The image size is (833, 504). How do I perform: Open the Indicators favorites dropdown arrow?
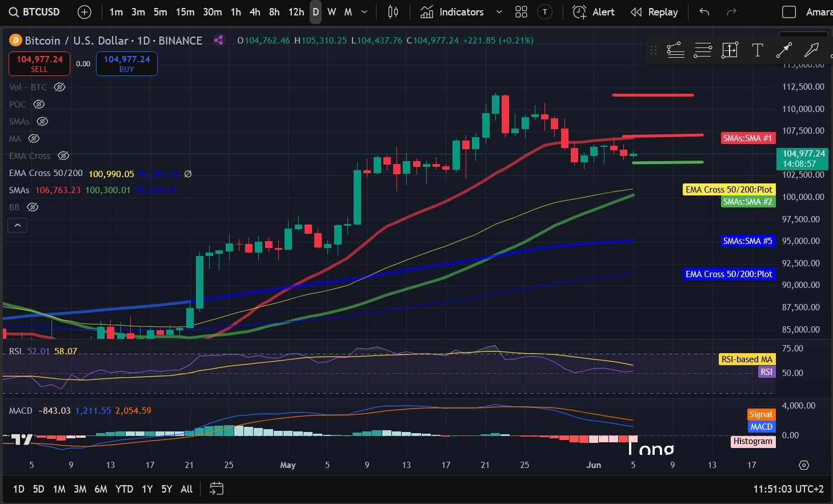point(499,12)
